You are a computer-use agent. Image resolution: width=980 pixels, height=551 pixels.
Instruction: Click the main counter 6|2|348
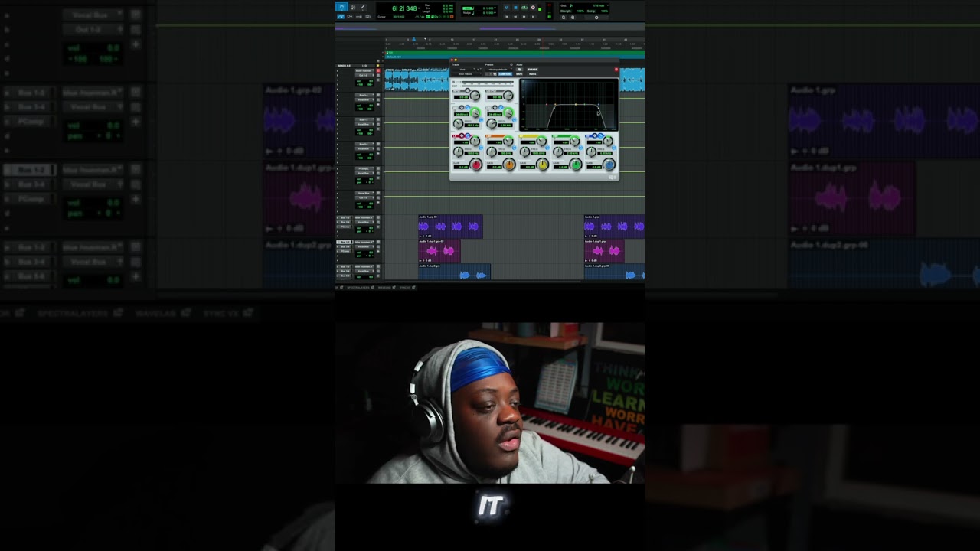click(x=404, y=8)
